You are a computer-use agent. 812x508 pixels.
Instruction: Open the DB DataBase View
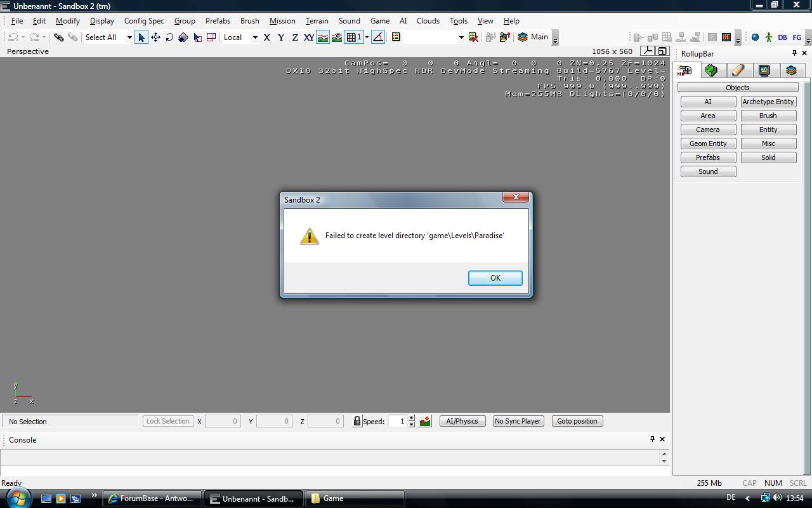(x=783, y=37)
